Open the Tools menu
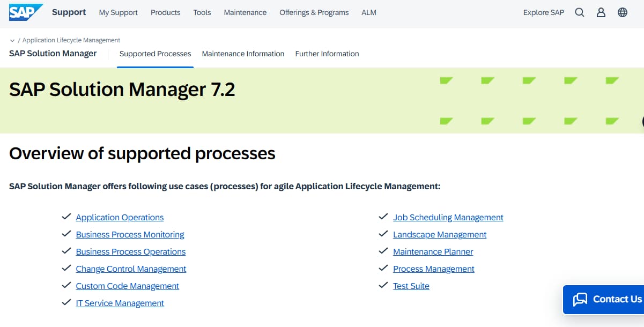Viewport: 644px width, 327px height. pos(202,12)
